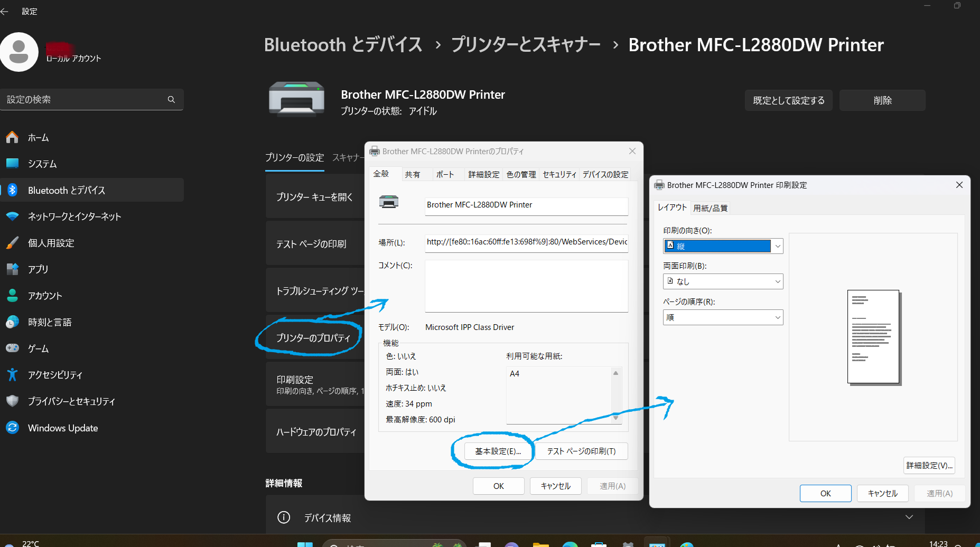Open Personalization via the paintbrush icon
Image resolution: width=980 pixels, height=547 pixels.
click(x=12, y=243)
